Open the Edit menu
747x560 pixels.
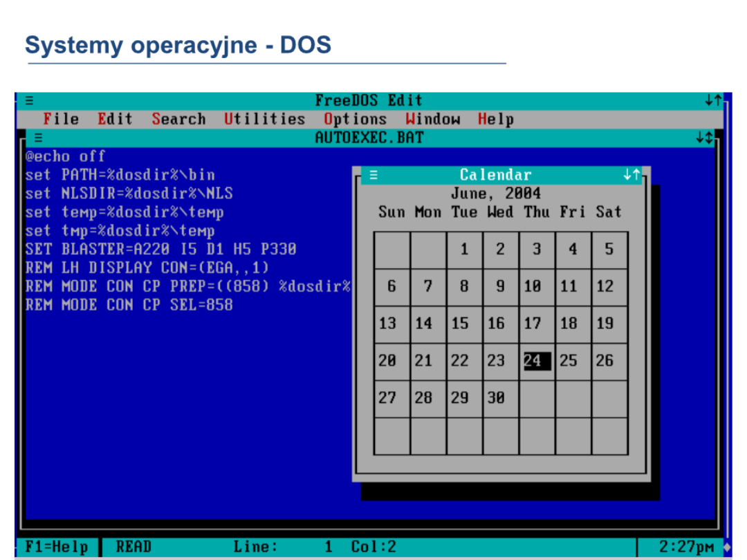click(x=115, y=120)
